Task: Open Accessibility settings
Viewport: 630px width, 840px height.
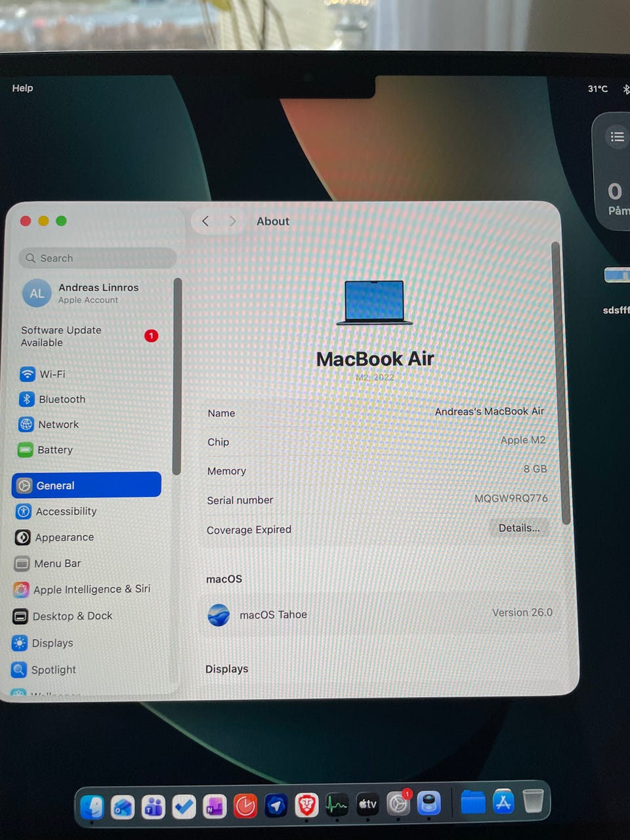Action: [56, 511]
